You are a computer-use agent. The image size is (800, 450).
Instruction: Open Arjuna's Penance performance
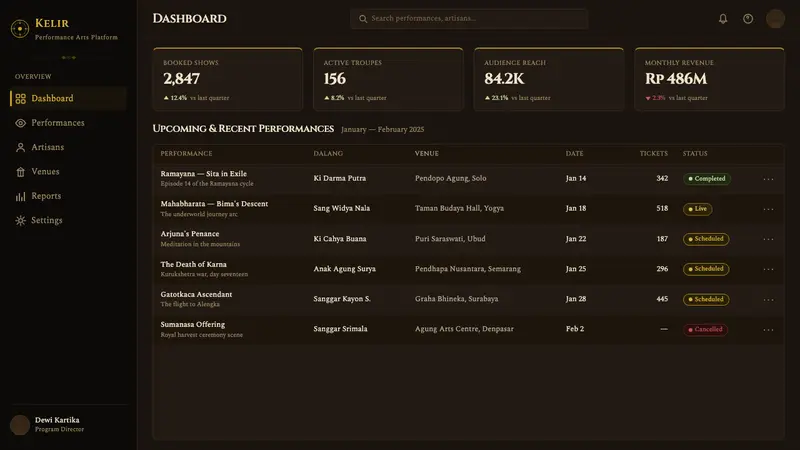pyautogui.click(x=190, y=234)
